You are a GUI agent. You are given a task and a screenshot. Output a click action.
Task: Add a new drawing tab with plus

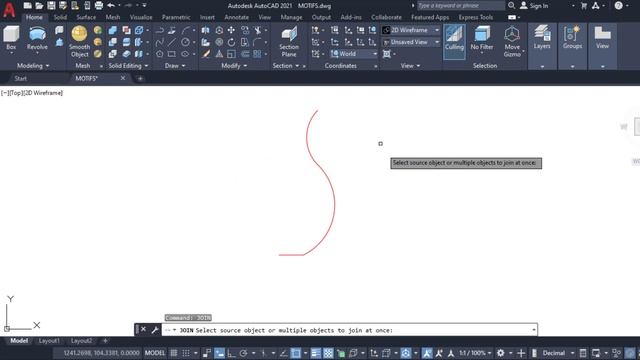coord(140,78)
